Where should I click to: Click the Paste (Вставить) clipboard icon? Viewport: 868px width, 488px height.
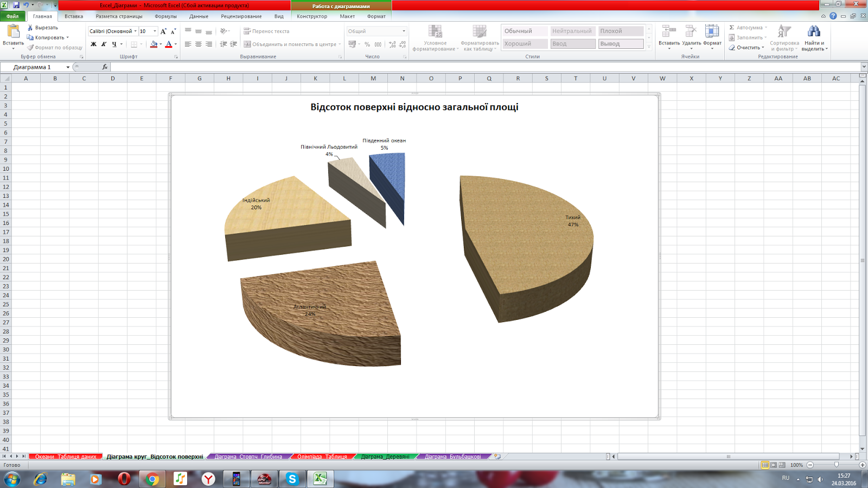click(x=13, y=31)
